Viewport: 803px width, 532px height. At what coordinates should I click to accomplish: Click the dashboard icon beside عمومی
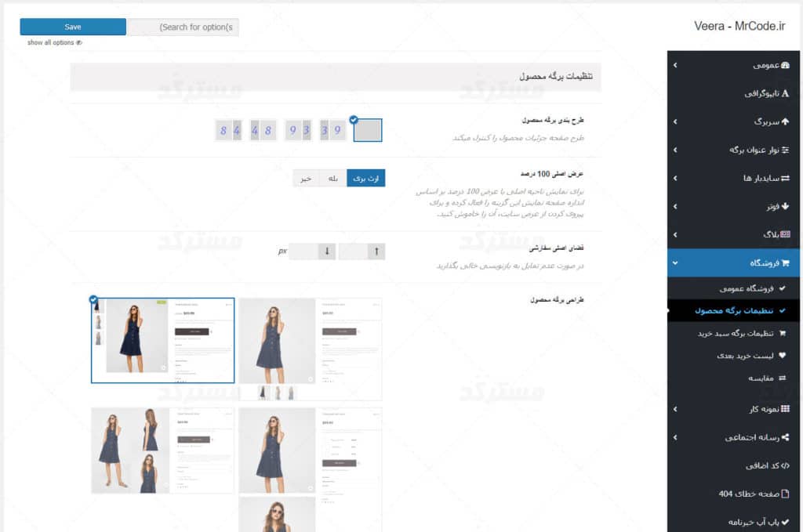[x=785, y=65]
